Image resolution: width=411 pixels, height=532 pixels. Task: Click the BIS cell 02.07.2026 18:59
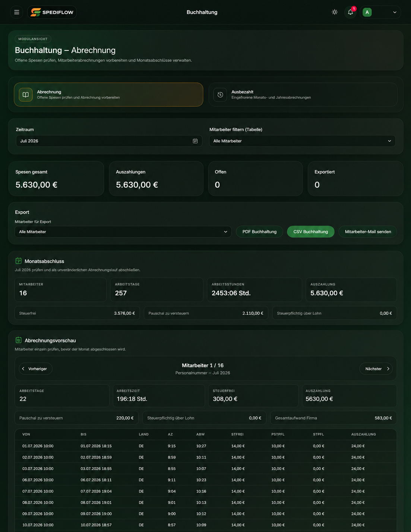coord(96,457)
